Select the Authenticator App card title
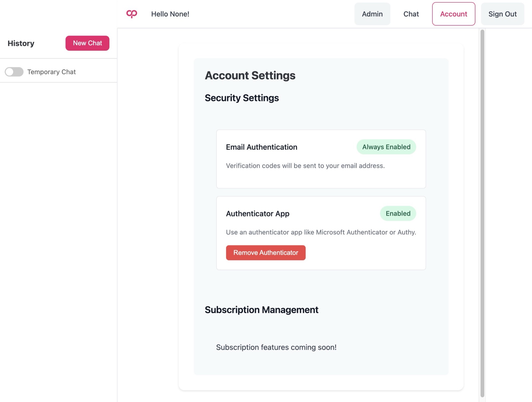 [258, 214]
